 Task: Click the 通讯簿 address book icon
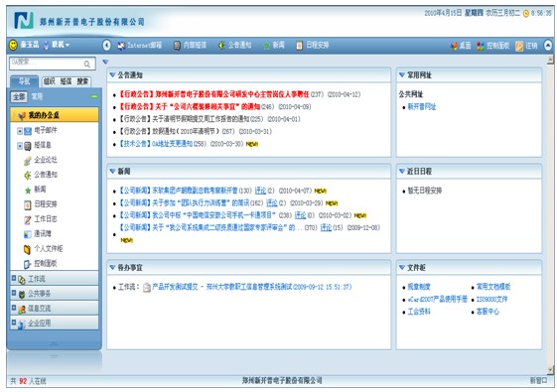click(x=28, y=234)
